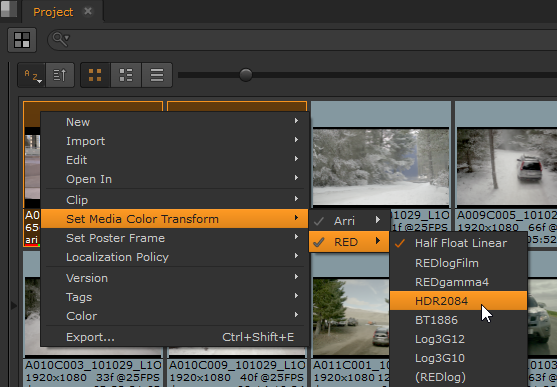
Task: Switch to large thumbnail grid view
Action: point(95,75)
